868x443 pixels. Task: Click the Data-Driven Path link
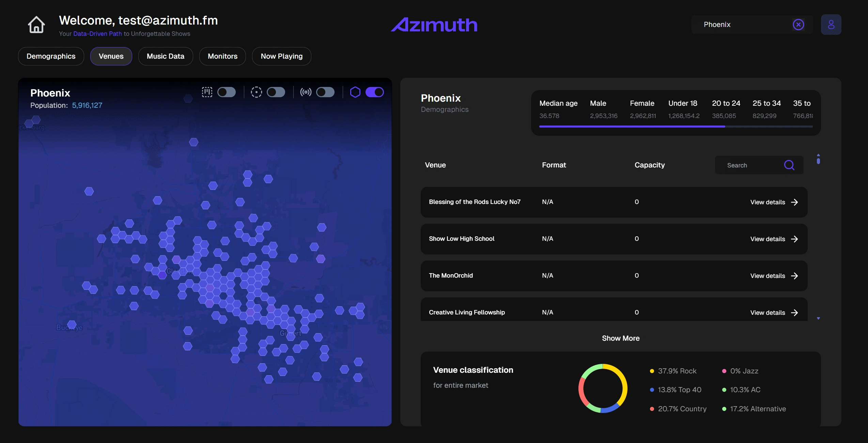97,34
